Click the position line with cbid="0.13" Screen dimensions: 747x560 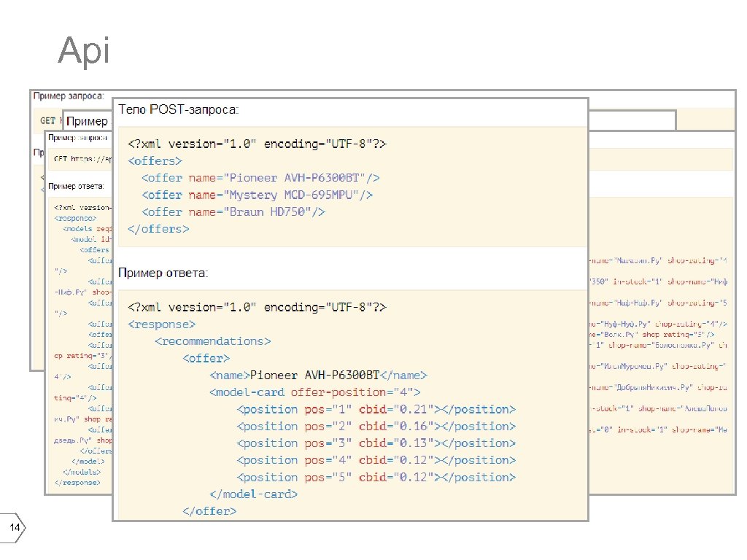coord(376,443)
